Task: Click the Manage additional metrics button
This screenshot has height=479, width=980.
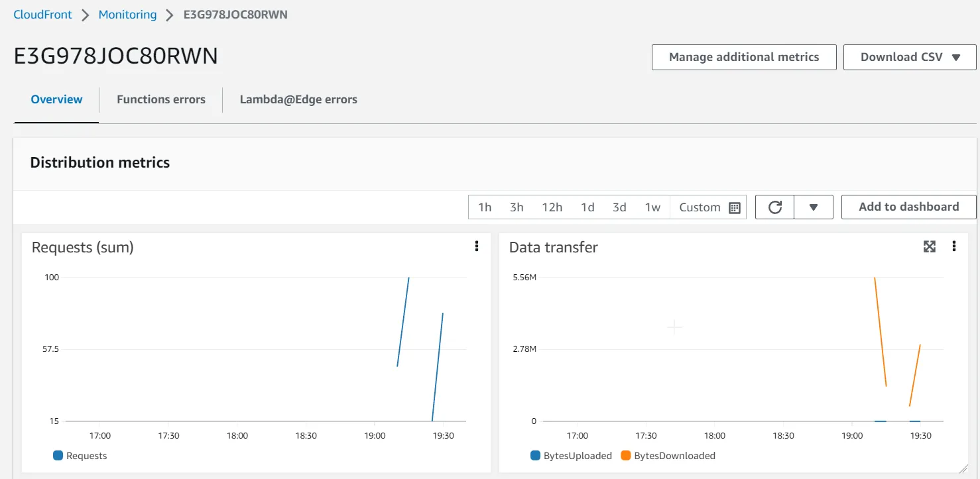Action: click(x=743, y=57)
